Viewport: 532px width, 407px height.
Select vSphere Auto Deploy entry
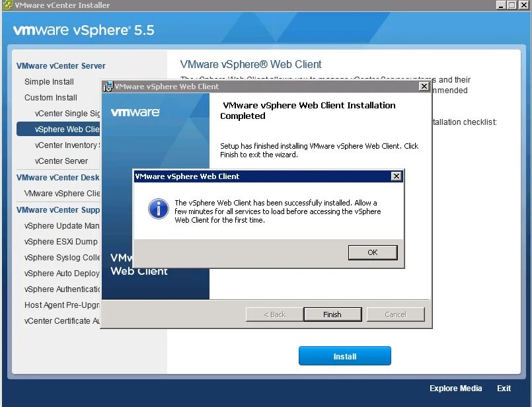(62, 274)
